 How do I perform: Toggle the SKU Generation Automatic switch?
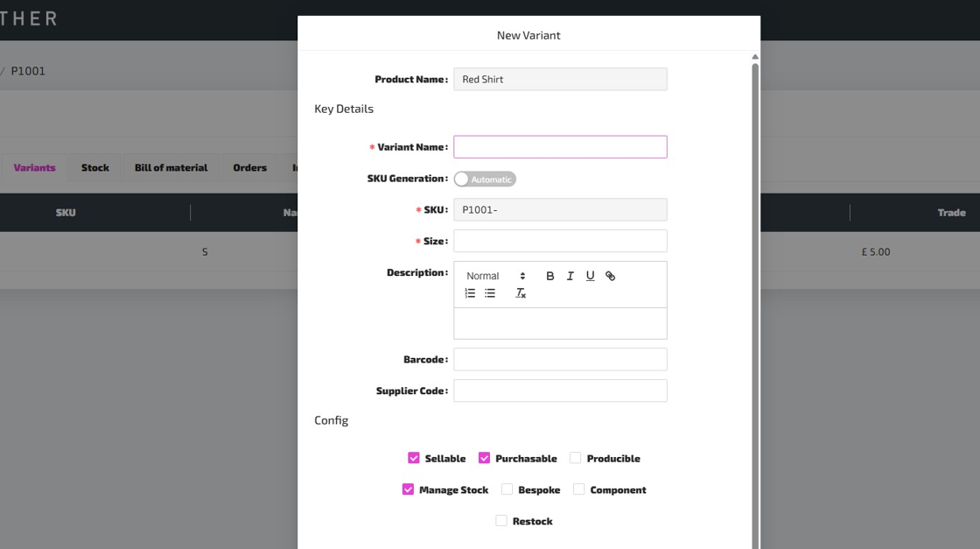[x=485, y=179]
